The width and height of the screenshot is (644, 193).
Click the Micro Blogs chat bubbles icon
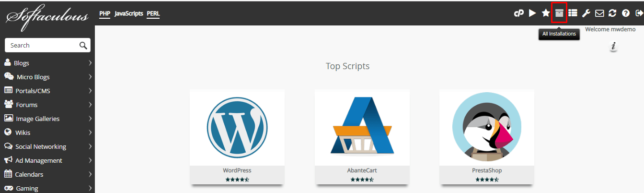pyautogui.click(x=9, y=76)
